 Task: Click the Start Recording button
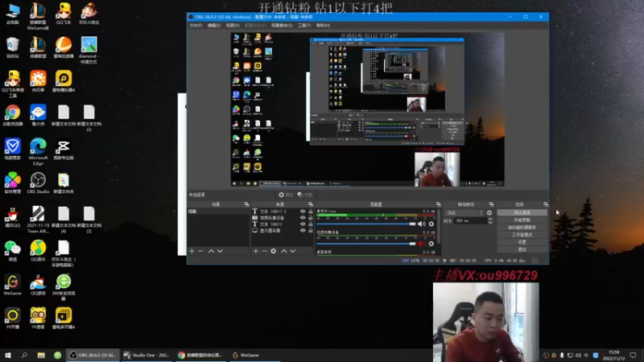pyautogui.click(x=522, y=220)
